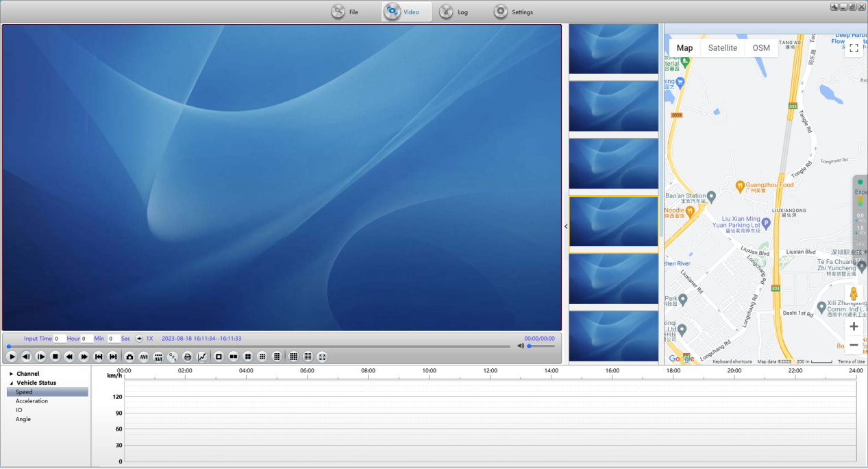
Task: Switch map to Satellite view
Action: tap(723, 48)
